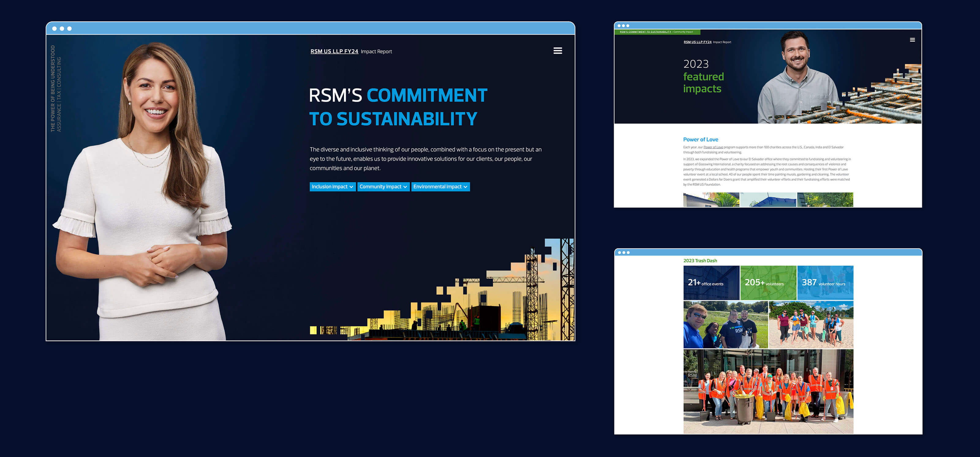Click the vertical 'ASSURANCE | TAX | CONSULTING' text
Image resolution: width=980 pixels, height=457 pixels.
click(58, 94)
